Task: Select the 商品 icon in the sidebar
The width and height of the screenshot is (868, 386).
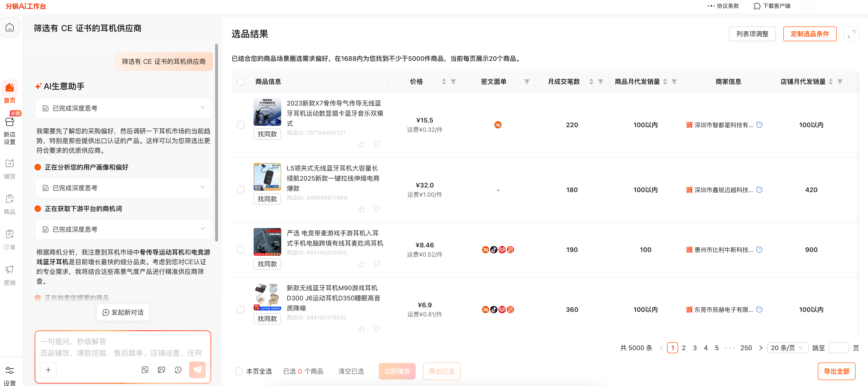Action: click(x=9, y=203)
